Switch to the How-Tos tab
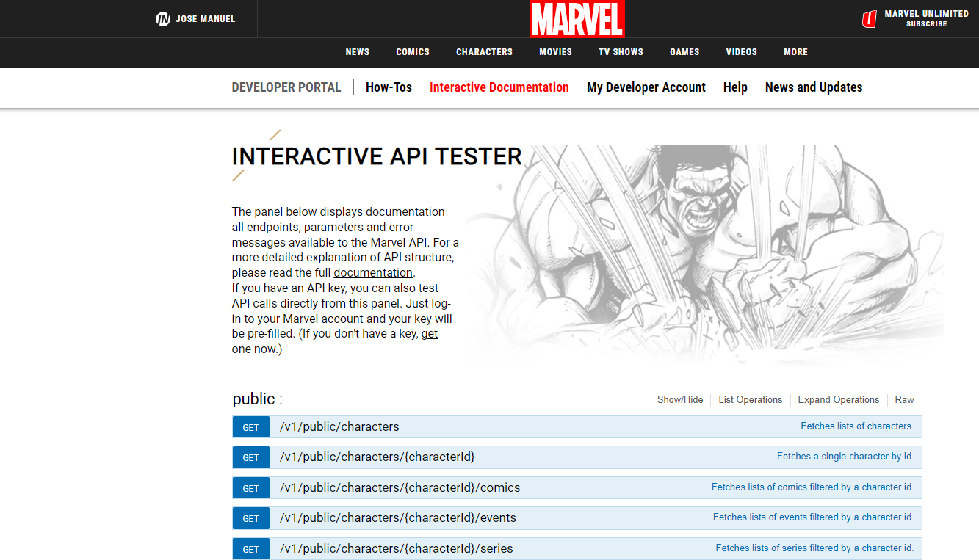Image resolution: width=979 pixels, height=560 pixels. point(389,87)
